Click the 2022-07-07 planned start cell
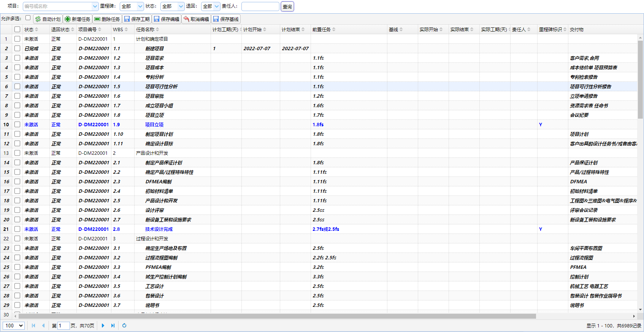 point(261,48)
